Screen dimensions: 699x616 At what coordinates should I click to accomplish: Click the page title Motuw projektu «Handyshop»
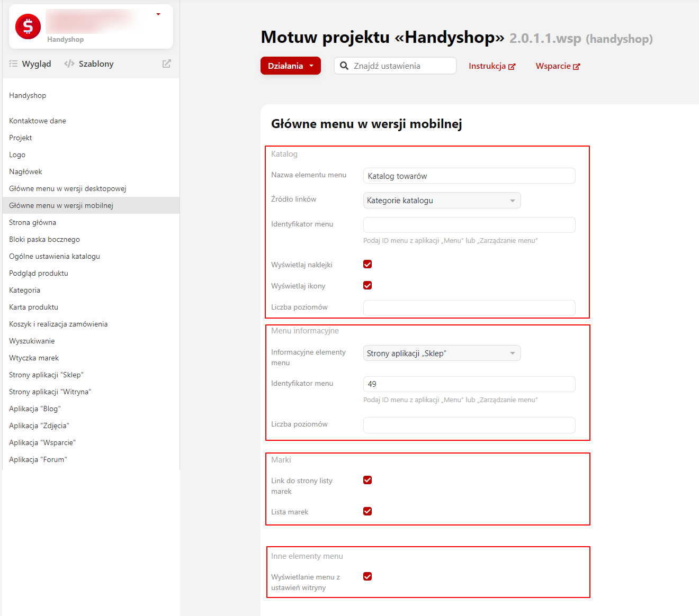point(382,37)
